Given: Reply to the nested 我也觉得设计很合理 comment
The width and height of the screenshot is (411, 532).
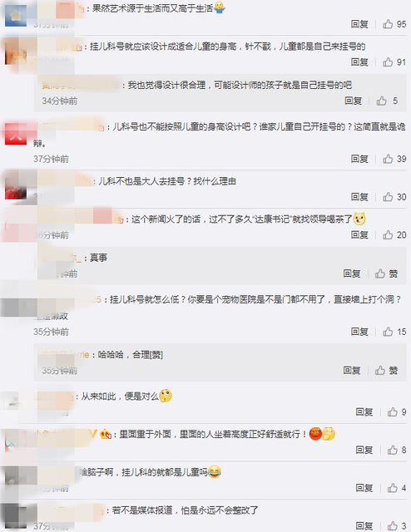Looking at the screenshot, I should [x=354, y=101].
